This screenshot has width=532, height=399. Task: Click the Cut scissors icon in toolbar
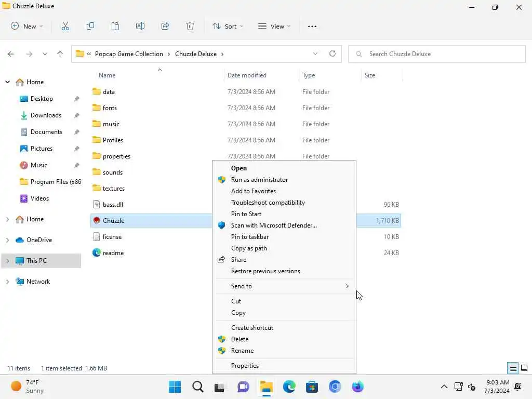[65, 26]
